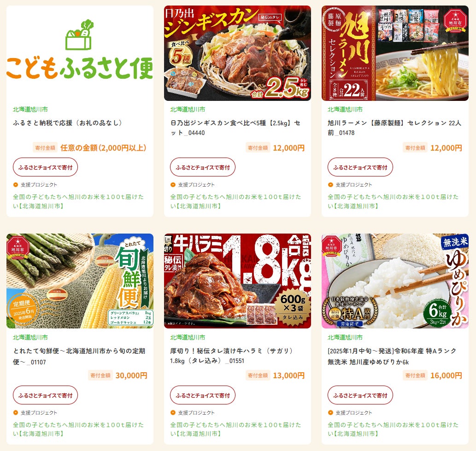Open 令和6年産 特Aランク 無洗米 title link

tap(392, 356)
